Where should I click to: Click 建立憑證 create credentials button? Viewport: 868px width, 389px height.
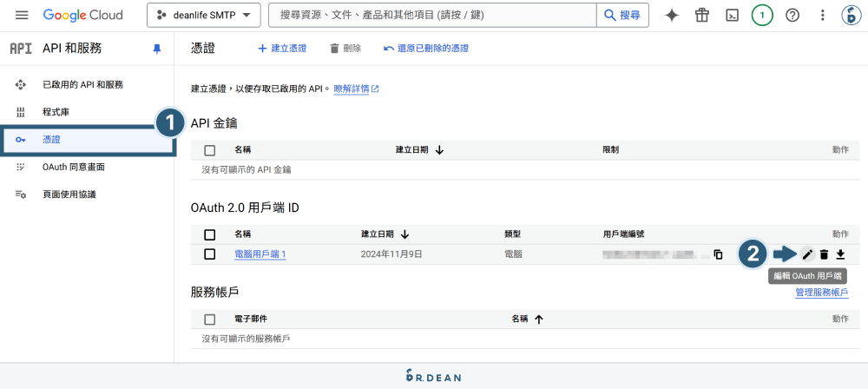pyautogui.click(x=282, y=49)
